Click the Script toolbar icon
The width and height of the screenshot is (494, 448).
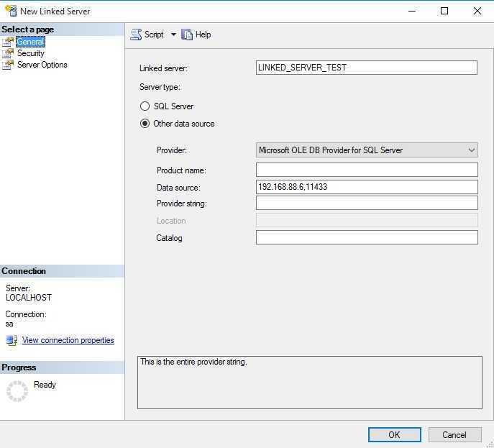[136, 35]
